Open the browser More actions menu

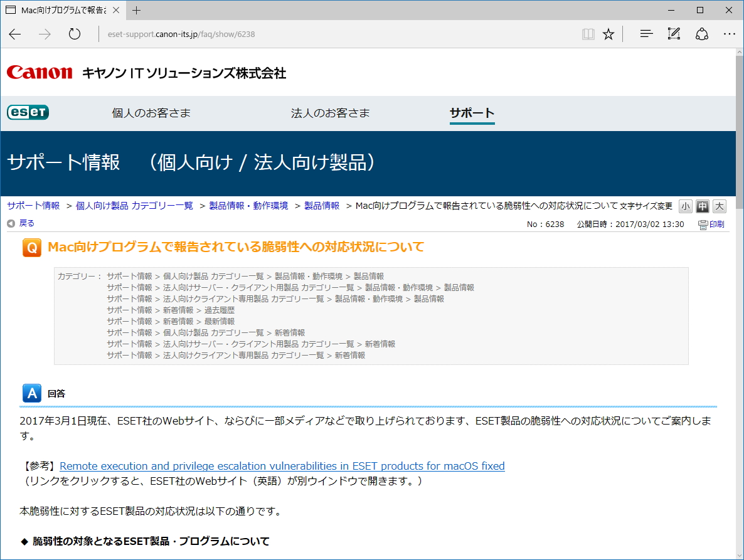click(x=730, y=34)
